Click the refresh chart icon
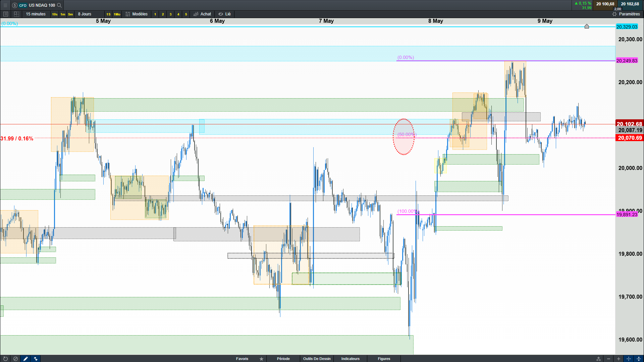 pos(5,359)
